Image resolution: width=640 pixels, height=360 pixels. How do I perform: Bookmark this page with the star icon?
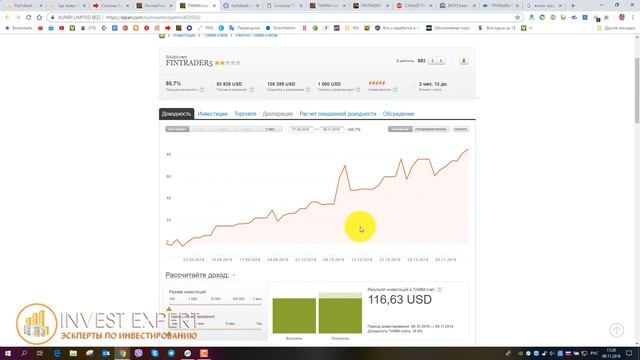click(518, 18)
